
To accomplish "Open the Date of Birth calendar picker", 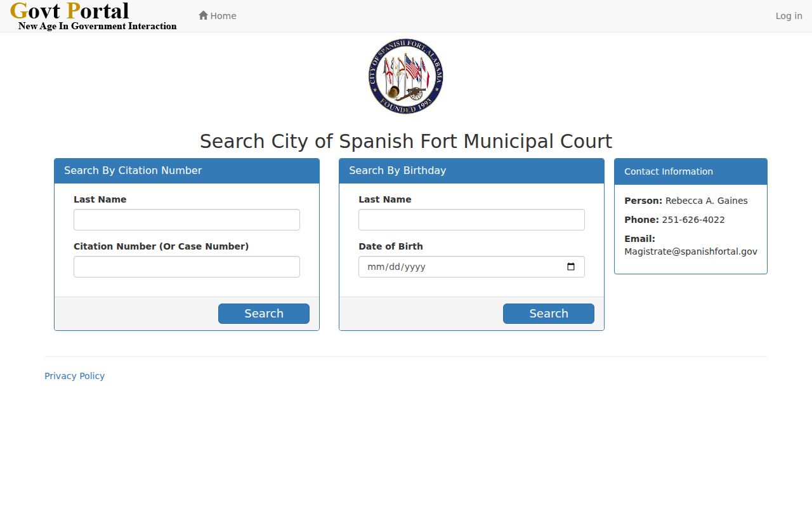I will (x=571, y=267).
